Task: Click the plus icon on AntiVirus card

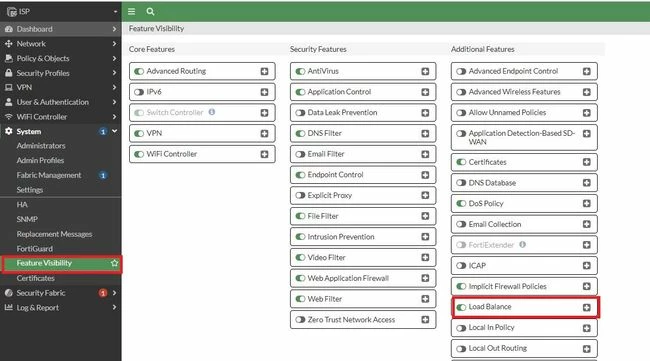Action: pyautogui.click(x=425, y=71)
